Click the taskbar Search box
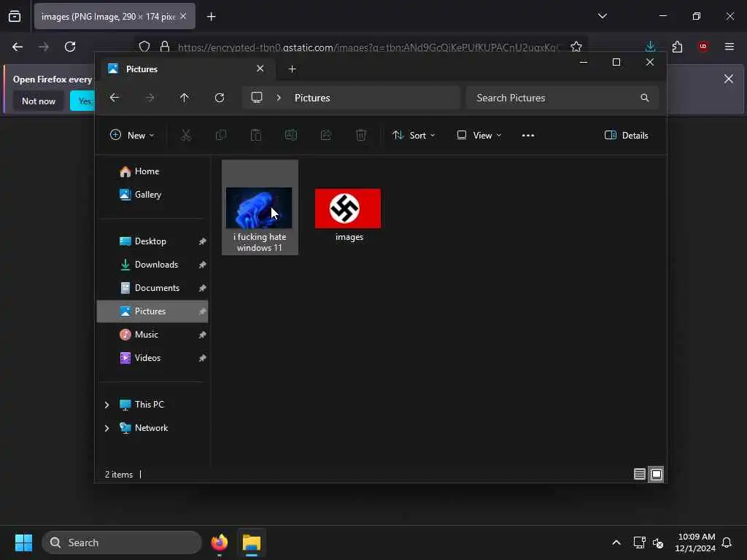This screenshot has width=747, height=560. pyautogui.click(x=122, y=542)
